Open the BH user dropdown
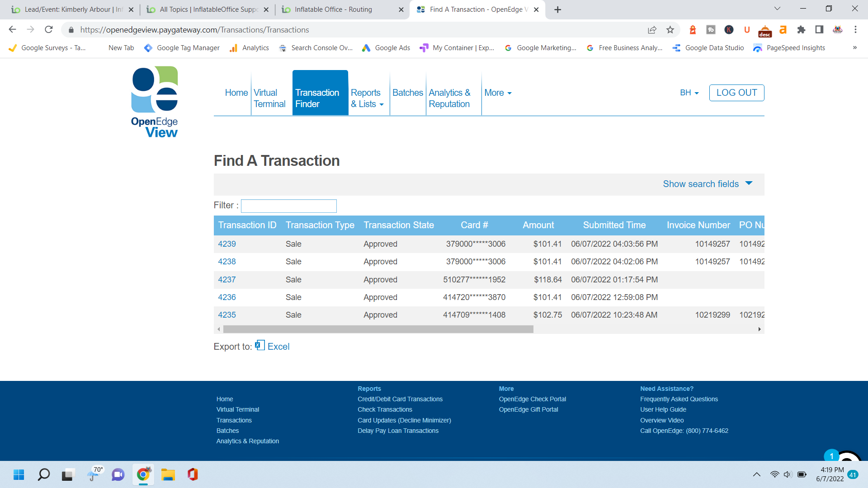The height and width of the screenshot is (488, 868). [689, 93]
